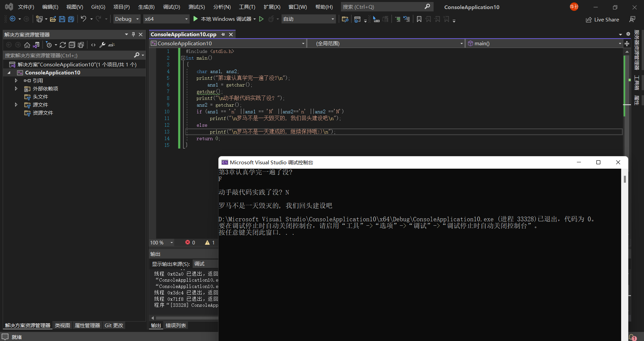
Task: Open the x64 platform dropdown
Action: [x=166, y=19]
